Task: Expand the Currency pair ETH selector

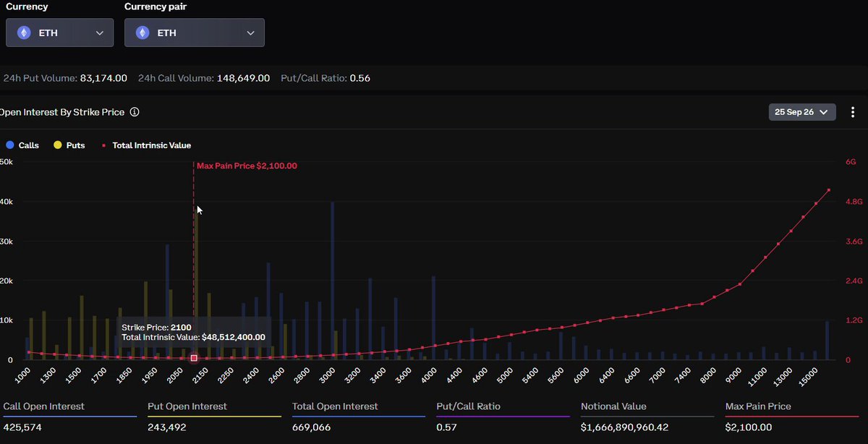Action: pyautogui.click(x=195, y=33)
